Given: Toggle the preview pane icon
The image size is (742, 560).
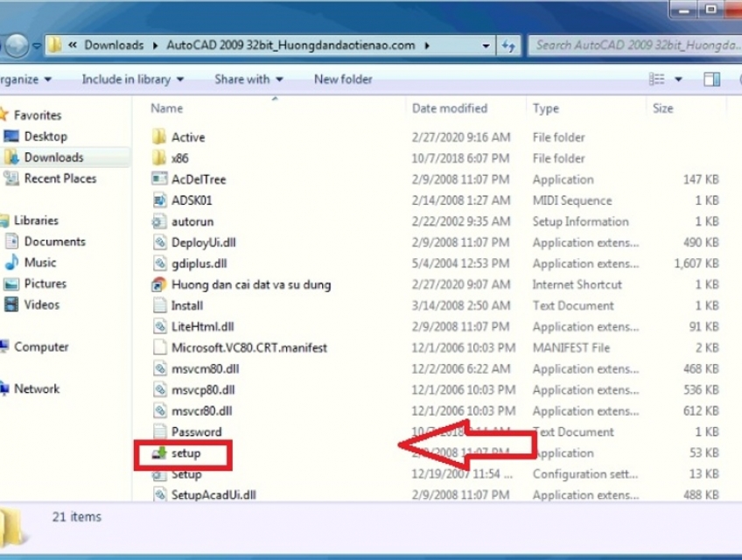Looking at the screenshot, I should pyautogui.click(x=711, y=80).
